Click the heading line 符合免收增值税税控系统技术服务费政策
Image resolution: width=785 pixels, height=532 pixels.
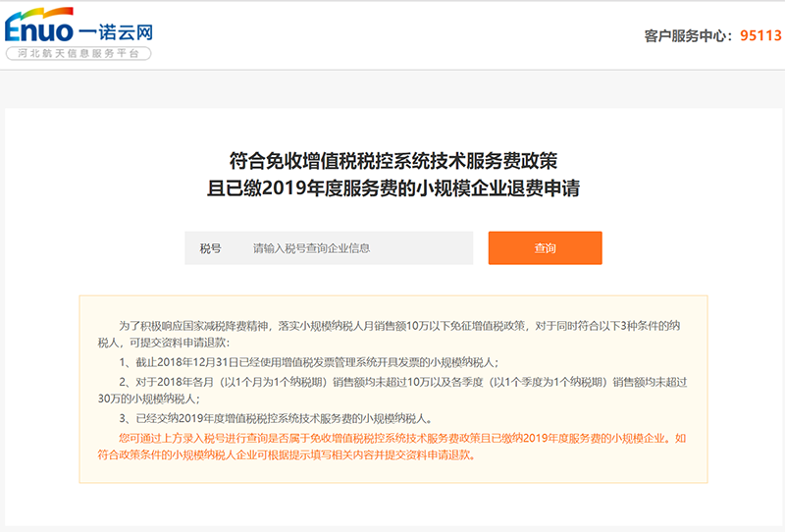click(x=392, y=160)
